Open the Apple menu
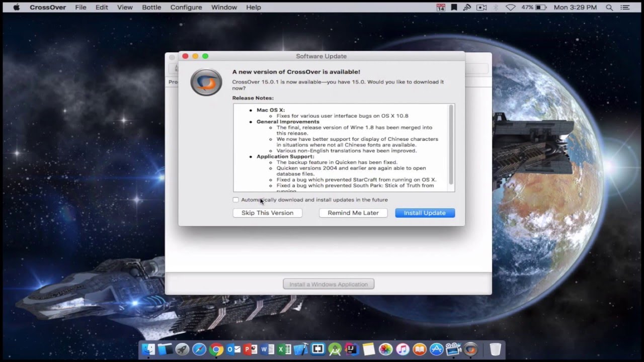The width and height of the screenshot is (644, 362). (16, 7)
